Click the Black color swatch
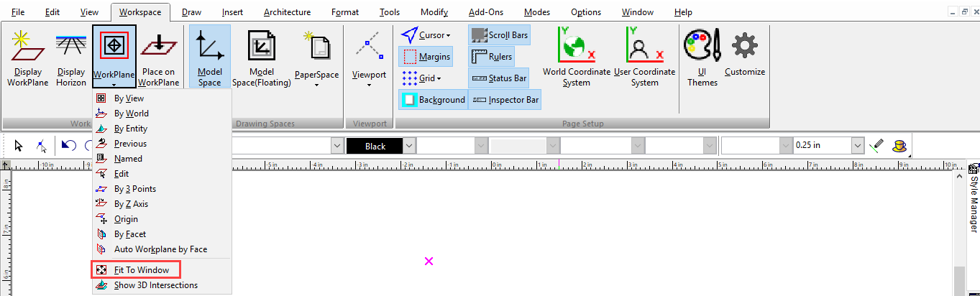This screenshot has width=980, height=296. coord(375,146)
